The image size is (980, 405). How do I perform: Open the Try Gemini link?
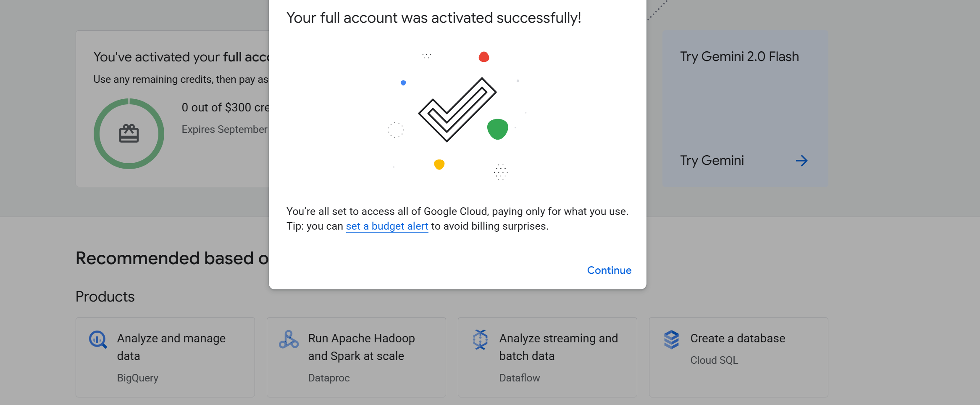pyautogui.click(x=712, y=160)
